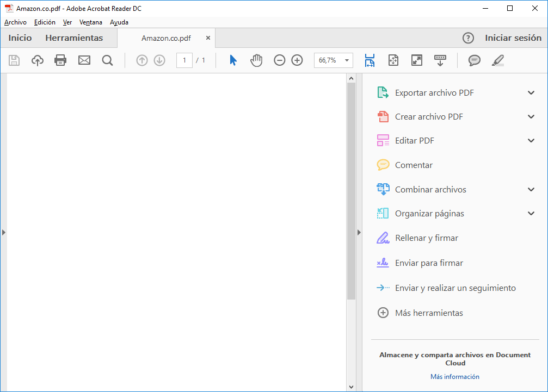The width and height of the screenshot is (548, 392).
Task: Go to previous page arrow
Action: 142,60
